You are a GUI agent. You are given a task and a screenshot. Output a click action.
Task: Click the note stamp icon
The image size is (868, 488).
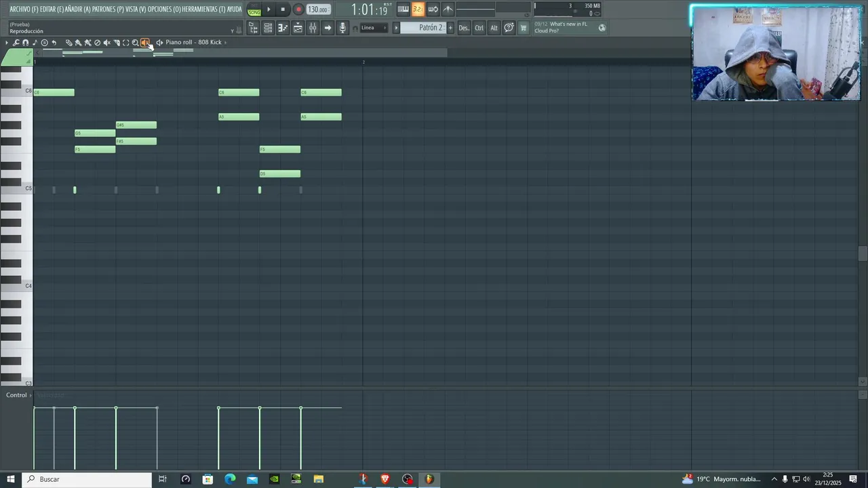35,42
